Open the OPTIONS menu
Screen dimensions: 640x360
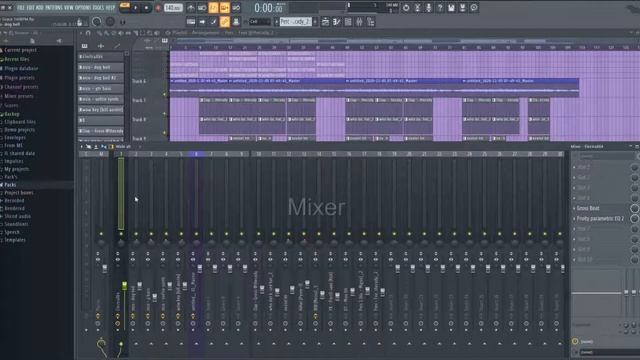[83, 8]
